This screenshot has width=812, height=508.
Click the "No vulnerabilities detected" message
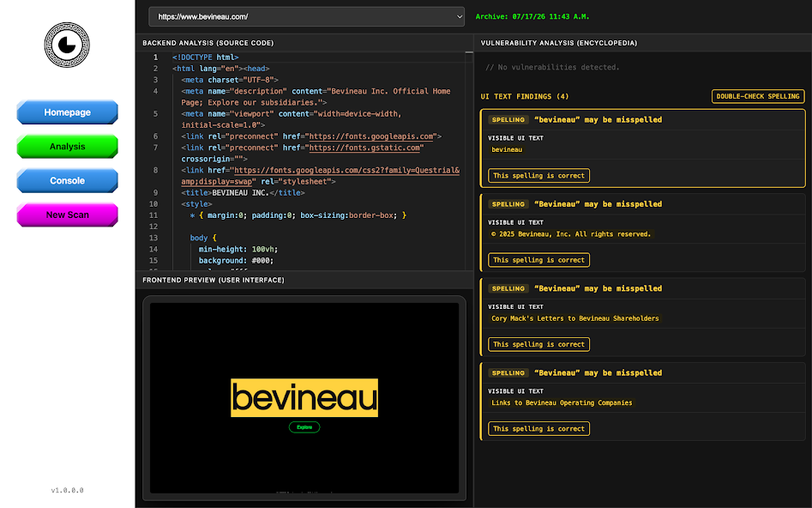click(552, 68)
